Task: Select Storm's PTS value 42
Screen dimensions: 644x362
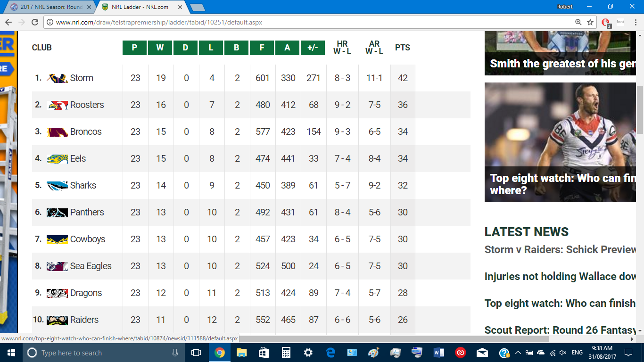Action: click(403, 78)
